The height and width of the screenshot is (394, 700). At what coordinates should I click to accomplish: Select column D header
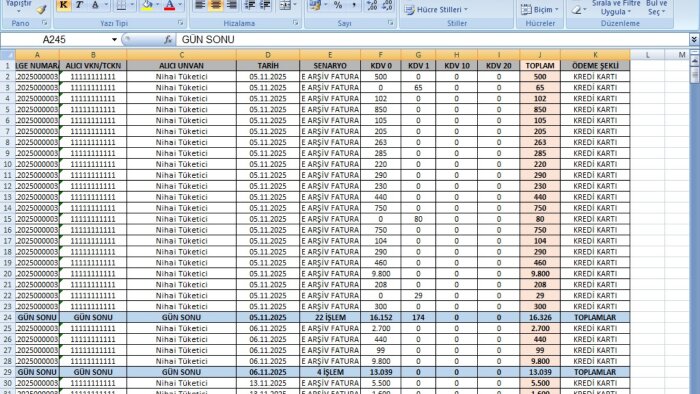click(x=268, y=54)
